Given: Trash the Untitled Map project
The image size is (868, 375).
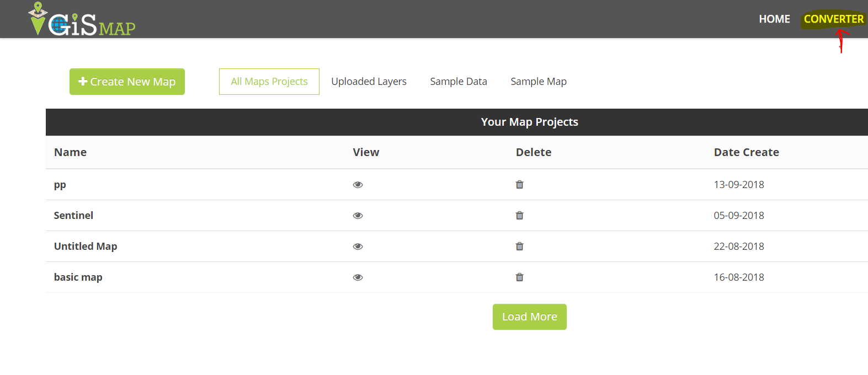Looking at the screenshot, I should (x=519, y=247).
